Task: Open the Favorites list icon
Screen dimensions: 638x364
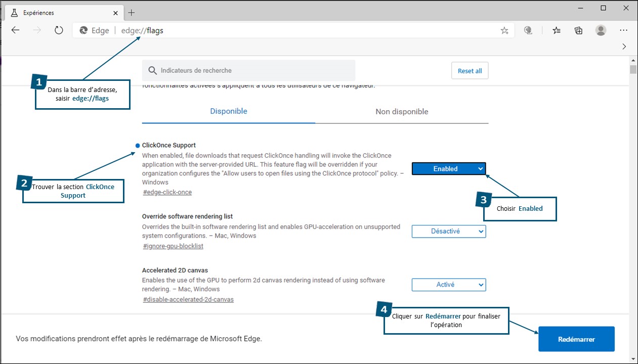Action: (557, 30)
